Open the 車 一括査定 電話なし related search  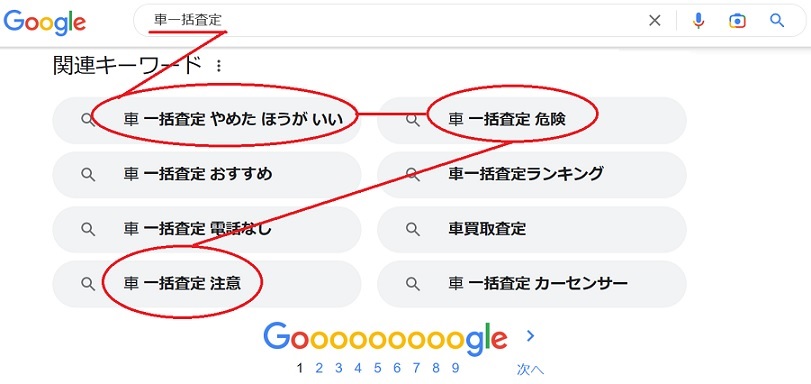207,229
